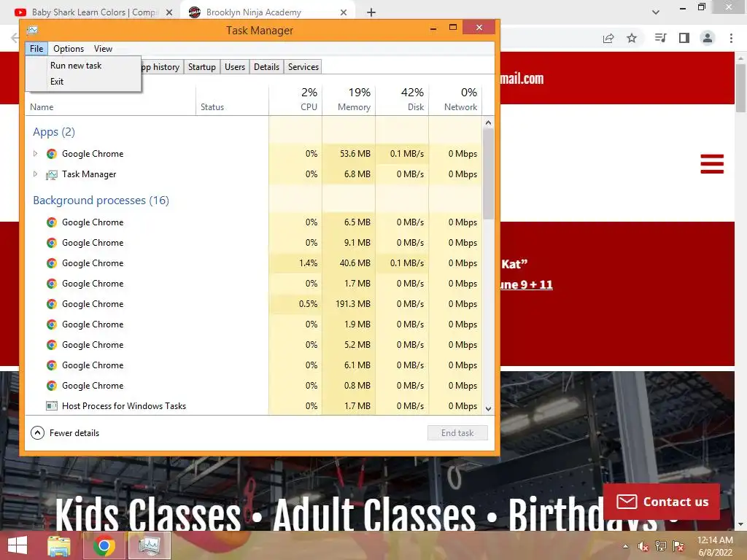The height and width of the screenshot is (560, 747).
Task: Open the Windows Start button
Action: [x=18, y=545]
